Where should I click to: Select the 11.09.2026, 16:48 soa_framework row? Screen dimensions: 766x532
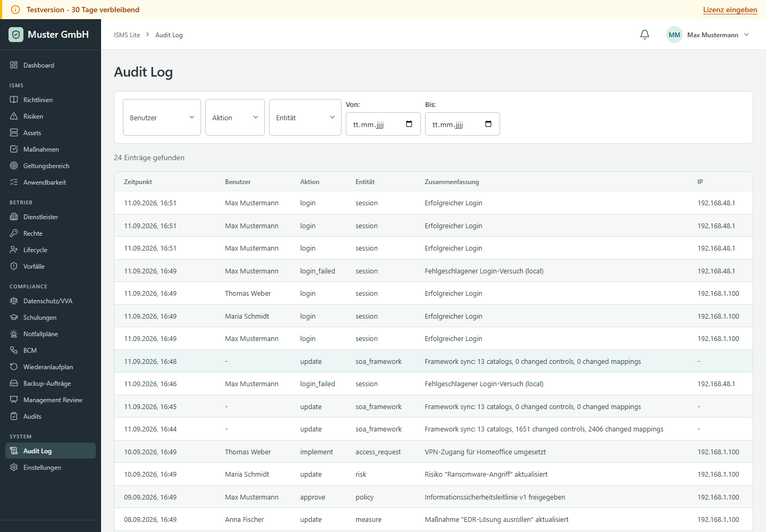[434, 361]
